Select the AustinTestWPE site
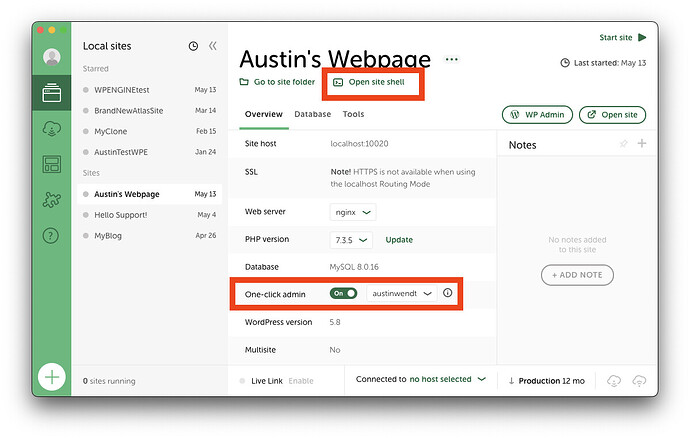The height and width of the screenshot is (438, 690). pyautogui.click(x=150, y=152)
